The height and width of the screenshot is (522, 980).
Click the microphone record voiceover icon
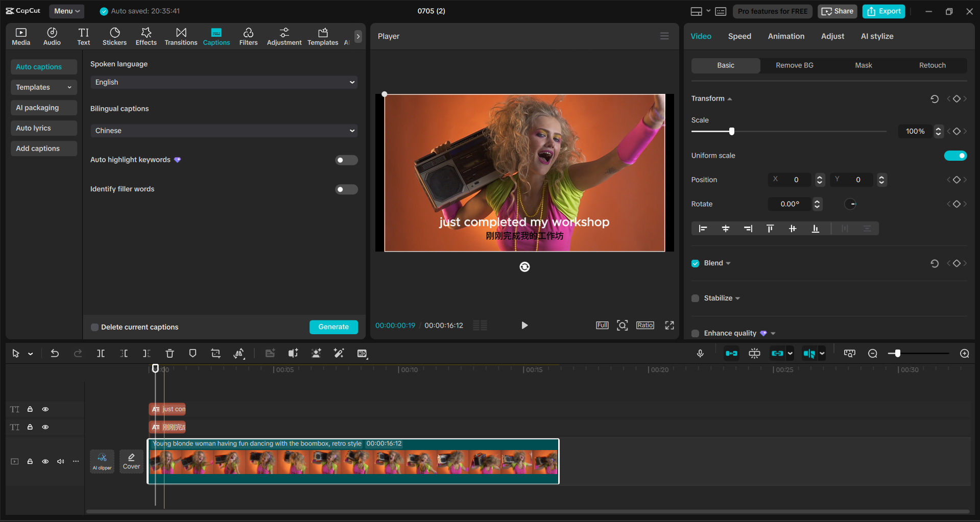tap(700, 353)
